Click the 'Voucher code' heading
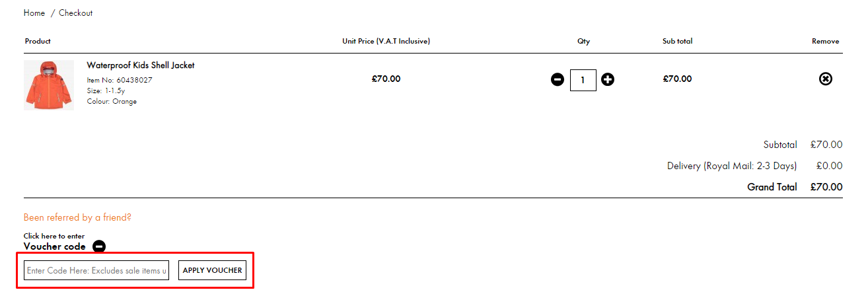 (x=55, y=246)
